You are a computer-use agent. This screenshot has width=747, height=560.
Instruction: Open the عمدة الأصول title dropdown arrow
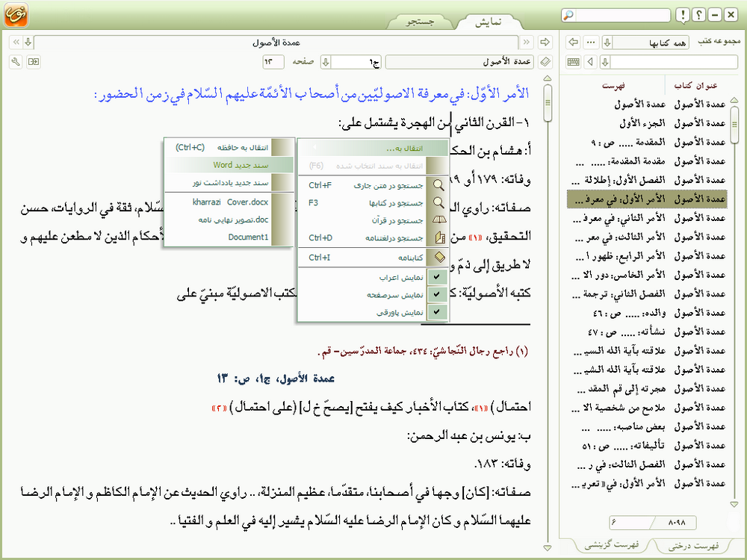28,41
